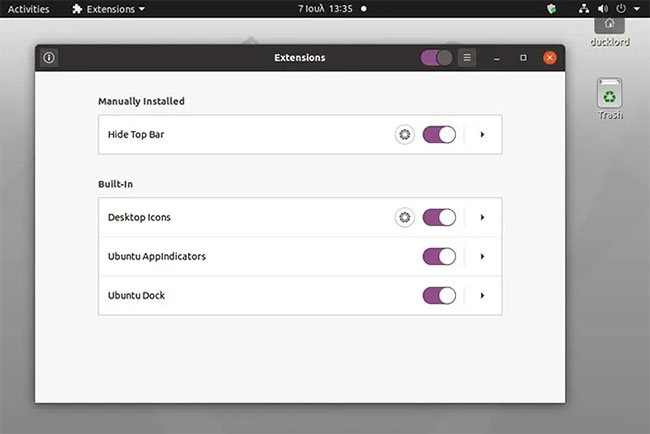Open Hide Top Bar settings gear
This screenshot has width=650, height=434.
coord(405,134)
